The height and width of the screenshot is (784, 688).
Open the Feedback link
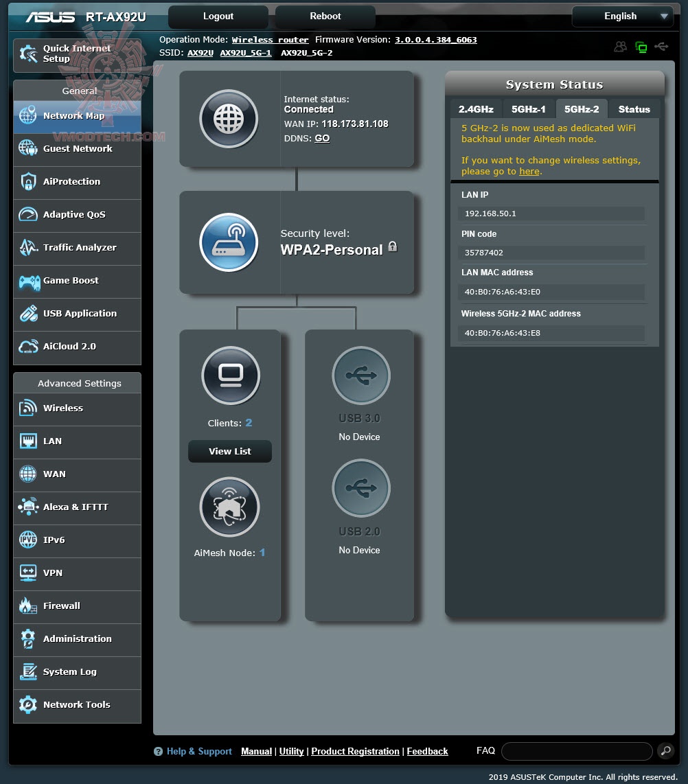[x=428, y=752]
